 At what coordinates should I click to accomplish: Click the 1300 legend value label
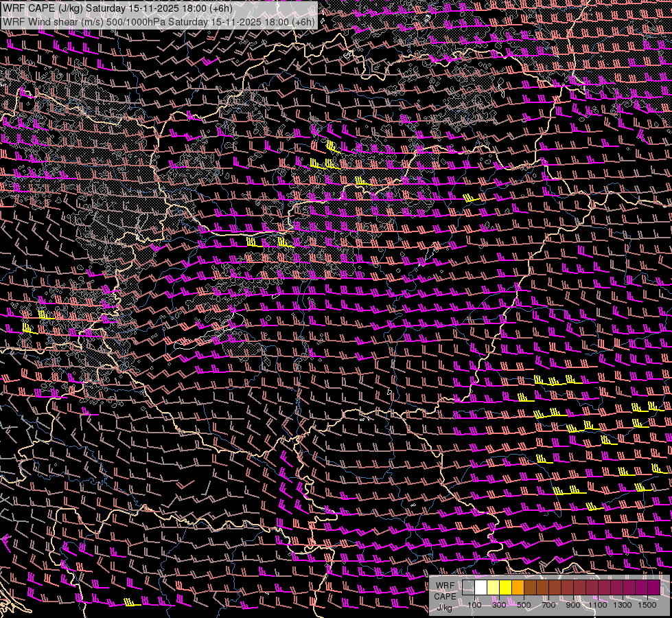click(x=623, y=605)
